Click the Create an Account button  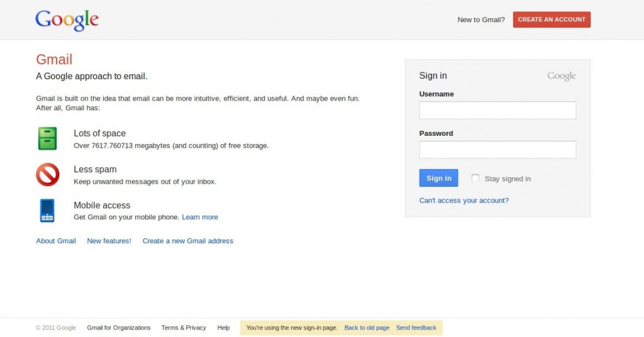pos(552,19)
